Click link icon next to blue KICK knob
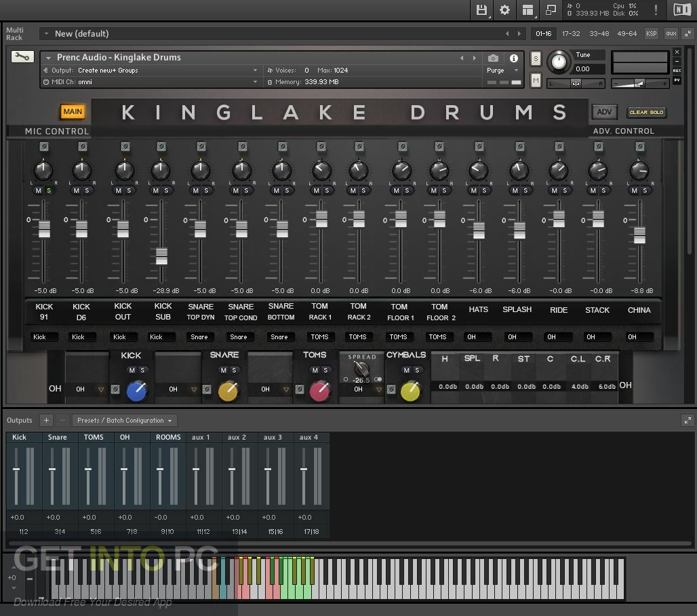 click(115, 389)
